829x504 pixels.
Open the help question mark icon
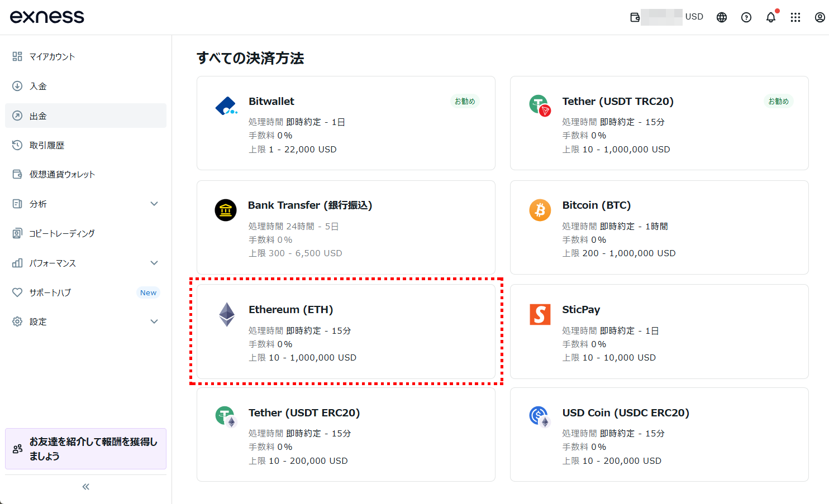click(x=746, y=17)
